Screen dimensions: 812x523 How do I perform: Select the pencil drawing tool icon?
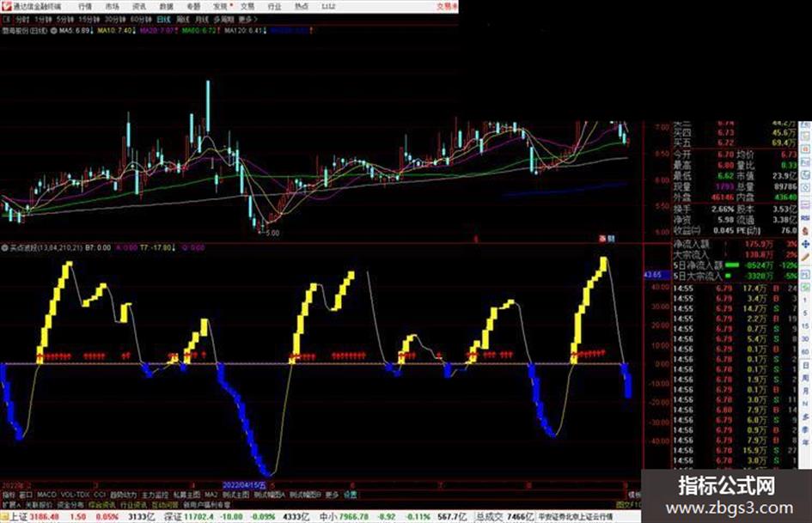click(x=806, y=257)
